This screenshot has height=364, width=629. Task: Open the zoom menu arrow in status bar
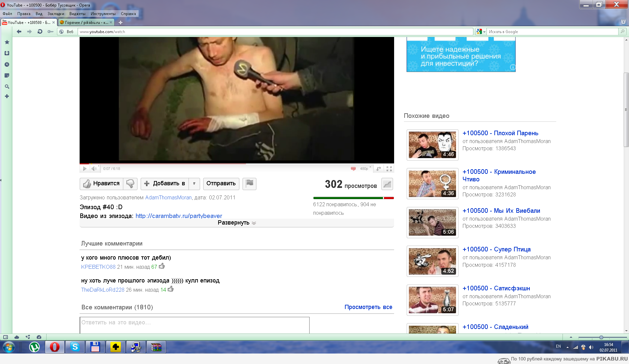[571, 337]
